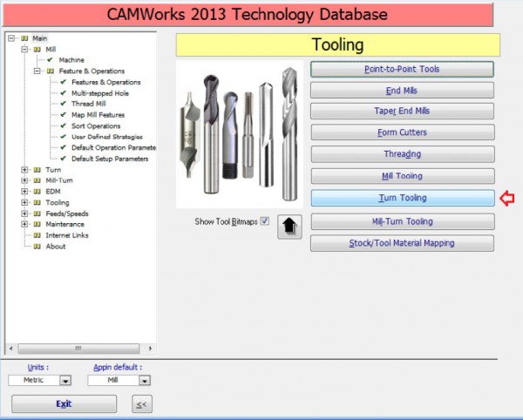Image resolution: width=523 pixels, height=420 pixels.
Task: Click the checkmark icon beside Thread Mill
Action: coord(63,104)
